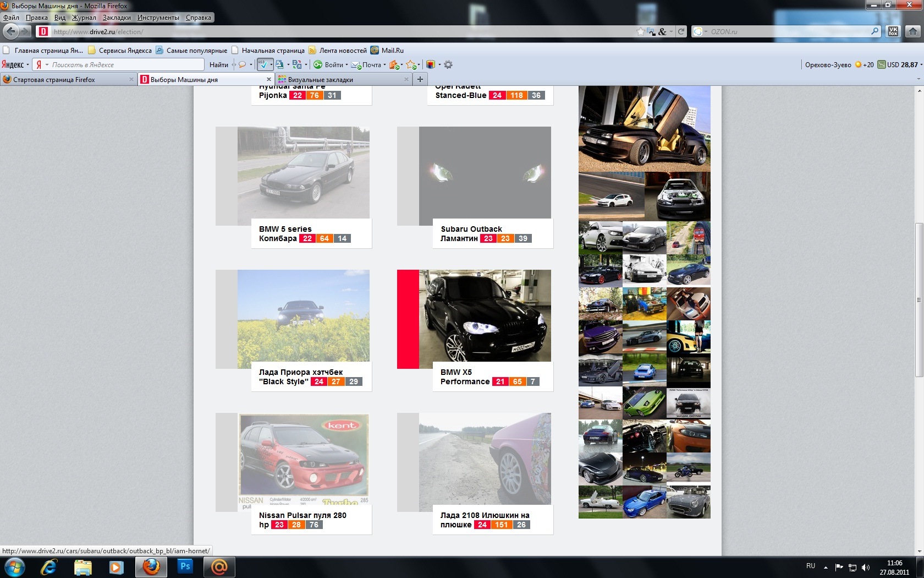Go to the Home page button
The width and height of the screenshot is (924, 578).
click(913, 31)
